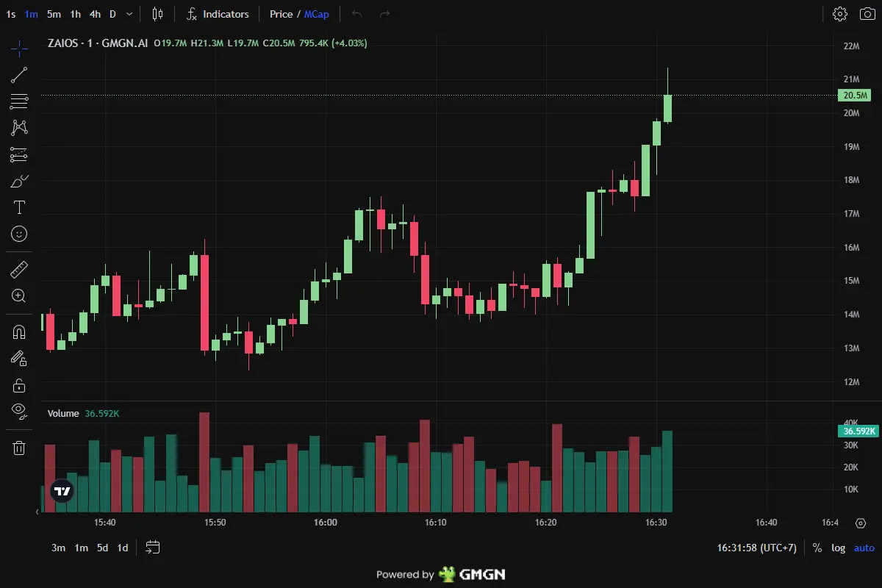
Task: Open the long position forecasting tool
Action: (x=19, y=154)
